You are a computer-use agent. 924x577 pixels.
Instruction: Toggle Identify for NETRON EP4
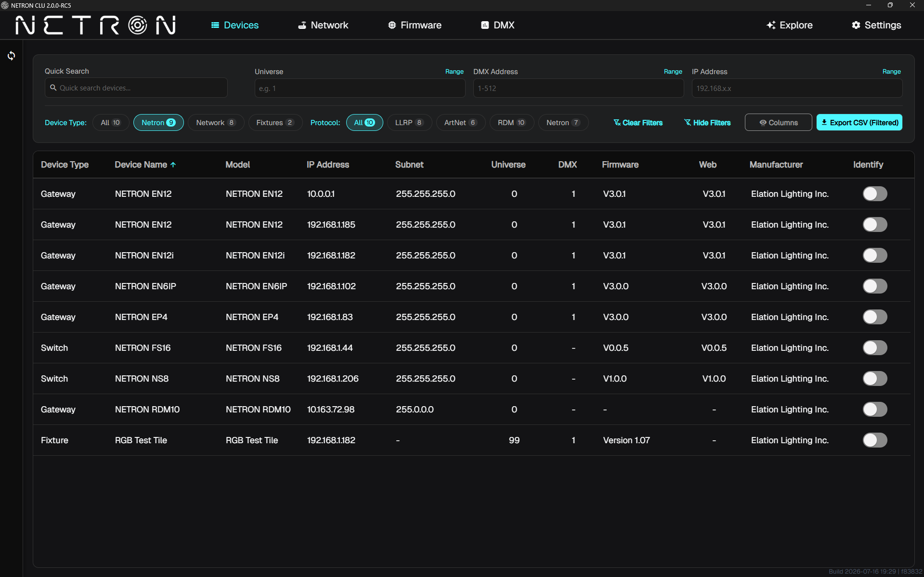click(x=875, y=317)
